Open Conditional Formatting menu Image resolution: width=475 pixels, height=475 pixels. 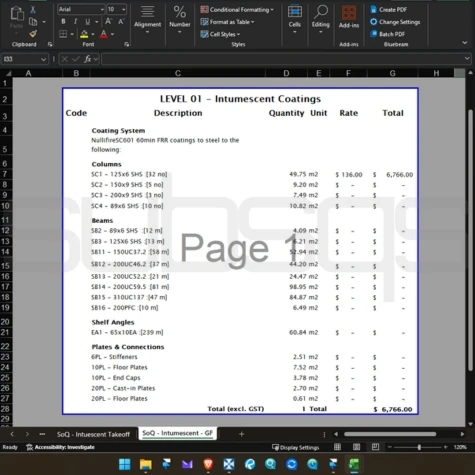click(237, 10)
